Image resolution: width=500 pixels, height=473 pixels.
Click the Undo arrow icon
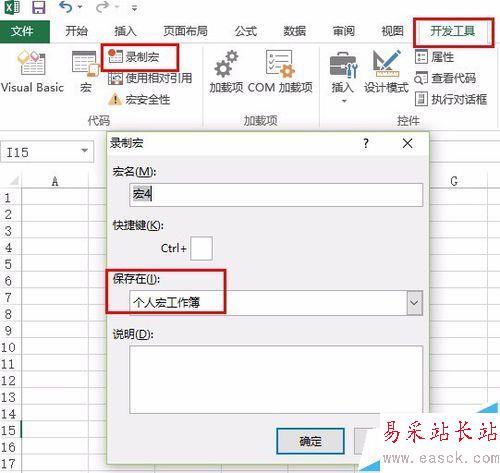pos(65,7)
